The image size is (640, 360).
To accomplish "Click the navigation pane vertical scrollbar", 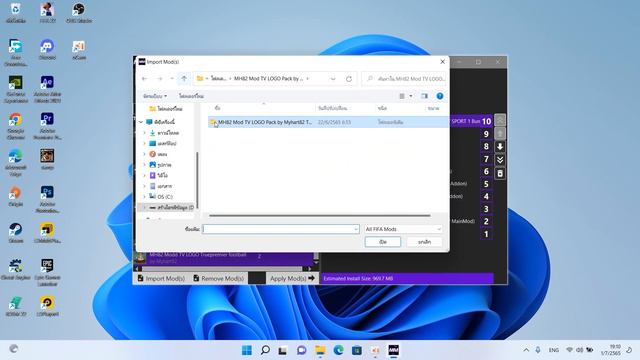I will click(x=198, y=180).
